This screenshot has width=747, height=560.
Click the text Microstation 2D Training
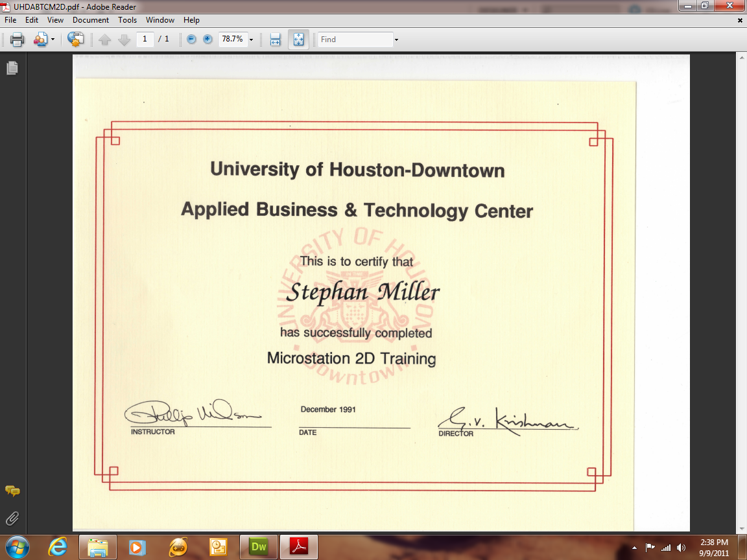[x=351, y=358]
